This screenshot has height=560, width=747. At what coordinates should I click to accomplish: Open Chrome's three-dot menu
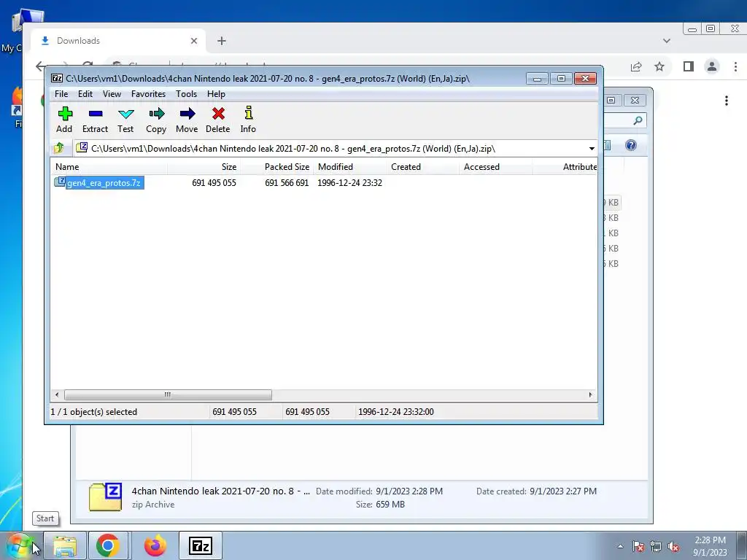[735, 66]
